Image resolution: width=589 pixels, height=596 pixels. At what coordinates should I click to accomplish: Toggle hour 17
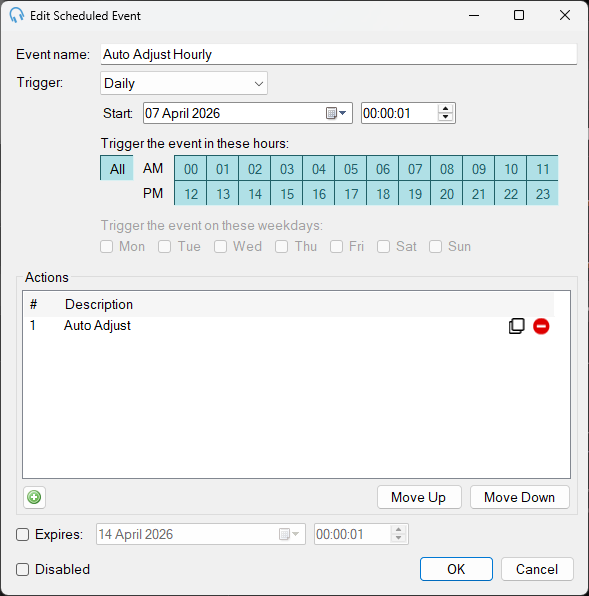[351, 193]
